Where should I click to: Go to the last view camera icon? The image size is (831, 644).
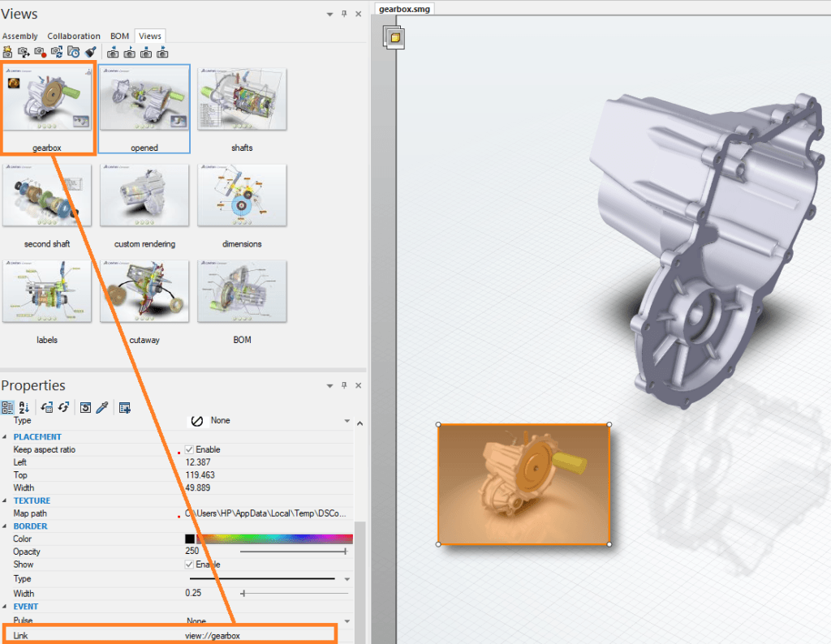click(x=162, y=52)
